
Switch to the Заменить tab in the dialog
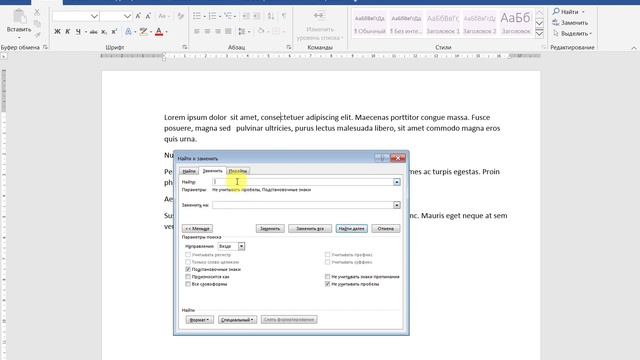(212, 171)
